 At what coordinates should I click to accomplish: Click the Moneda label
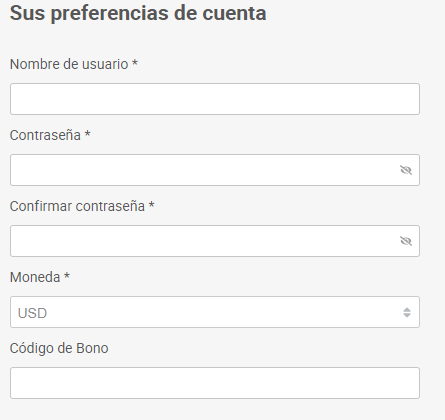(x=35, y=277)
